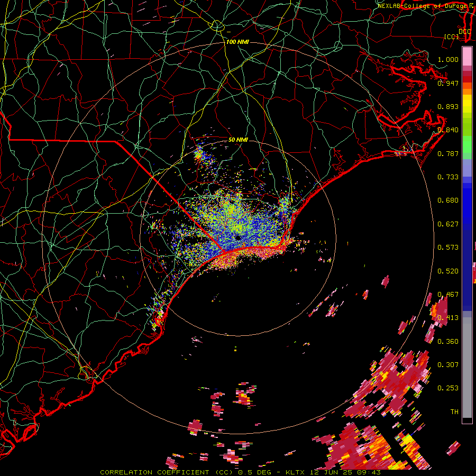476x476 pixels.
Task: Click the TH threshold legend label
Action: [x=454, y=412]
